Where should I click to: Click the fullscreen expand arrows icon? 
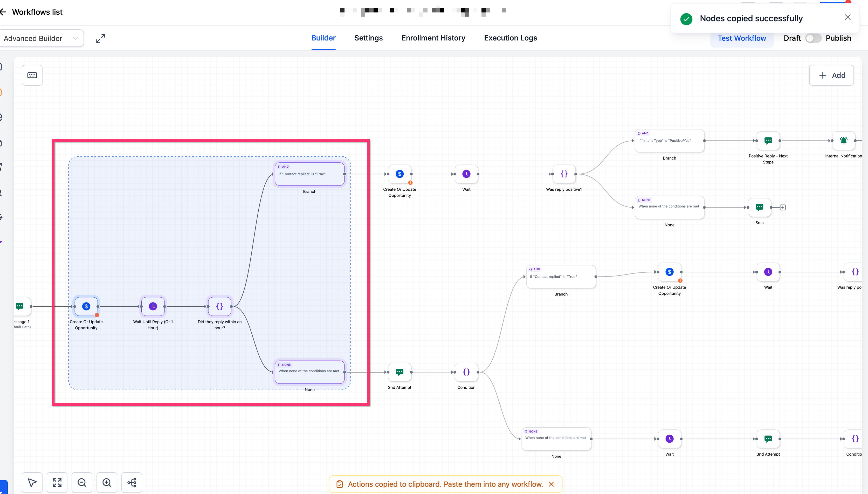pyautogui.click(x=100, y=38)
